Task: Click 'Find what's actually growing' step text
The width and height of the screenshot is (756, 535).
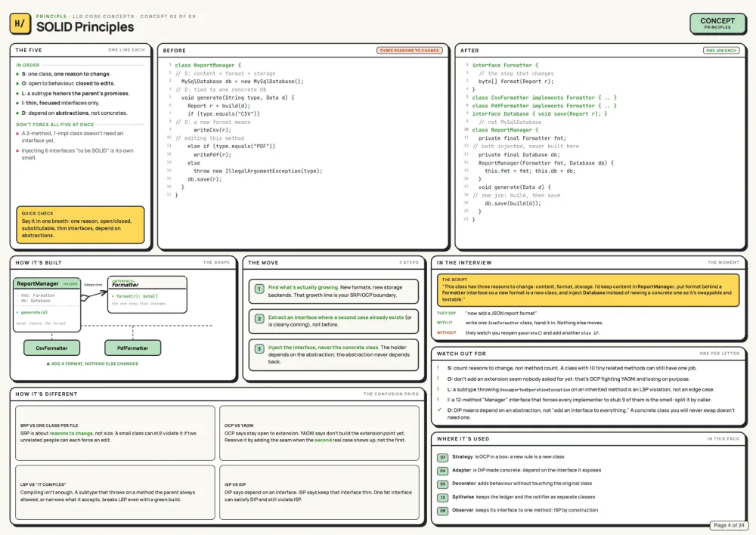Action: (x=303, y=287)
